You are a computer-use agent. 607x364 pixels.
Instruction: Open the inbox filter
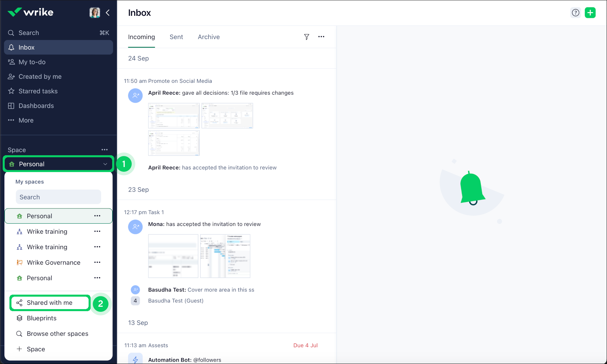tap(307, 37)
